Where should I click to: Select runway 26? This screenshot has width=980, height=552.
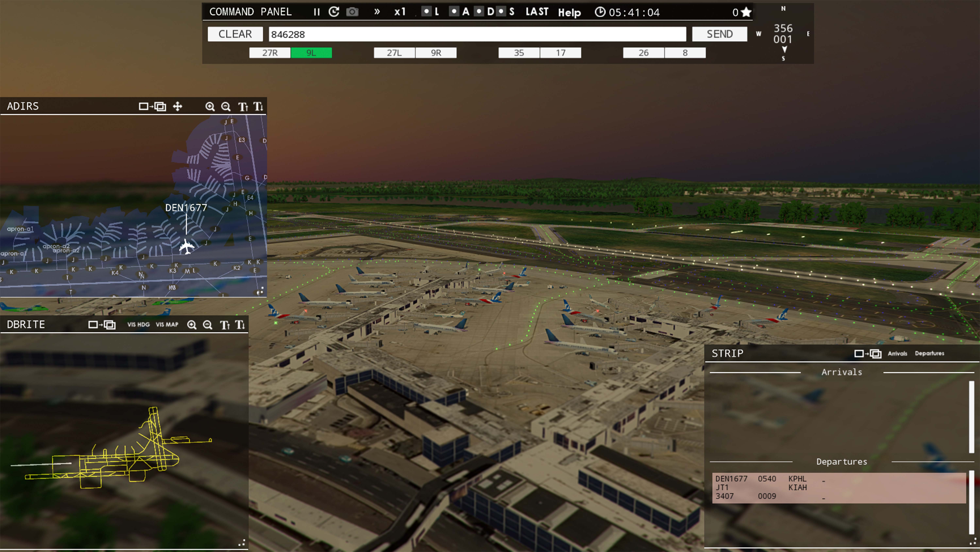[643, 53]
